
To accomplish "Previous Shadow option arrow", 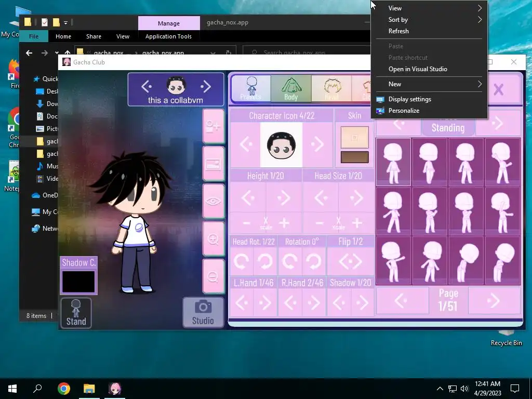I will [339, 302].
